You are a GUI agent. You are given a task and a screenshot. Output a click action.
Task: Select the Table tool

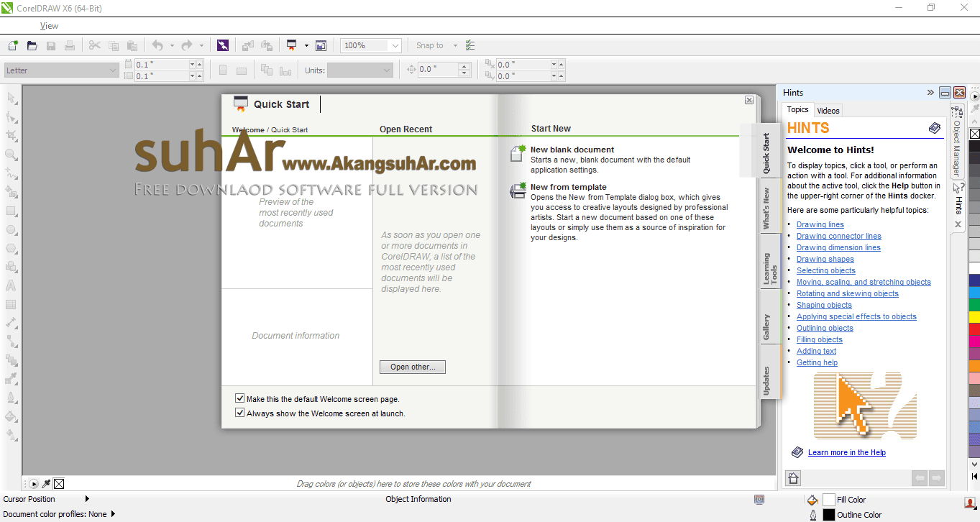point(12,304)
